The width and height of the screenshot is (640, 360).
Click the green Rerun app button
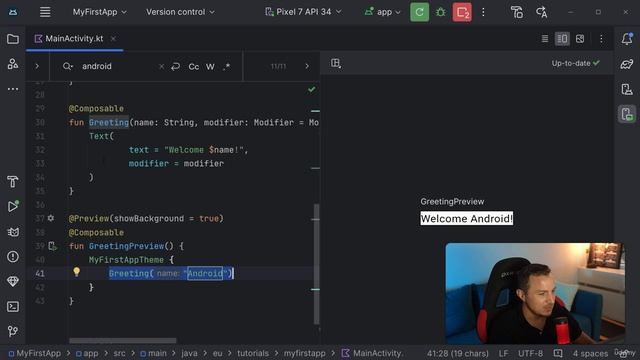[419, 12]
